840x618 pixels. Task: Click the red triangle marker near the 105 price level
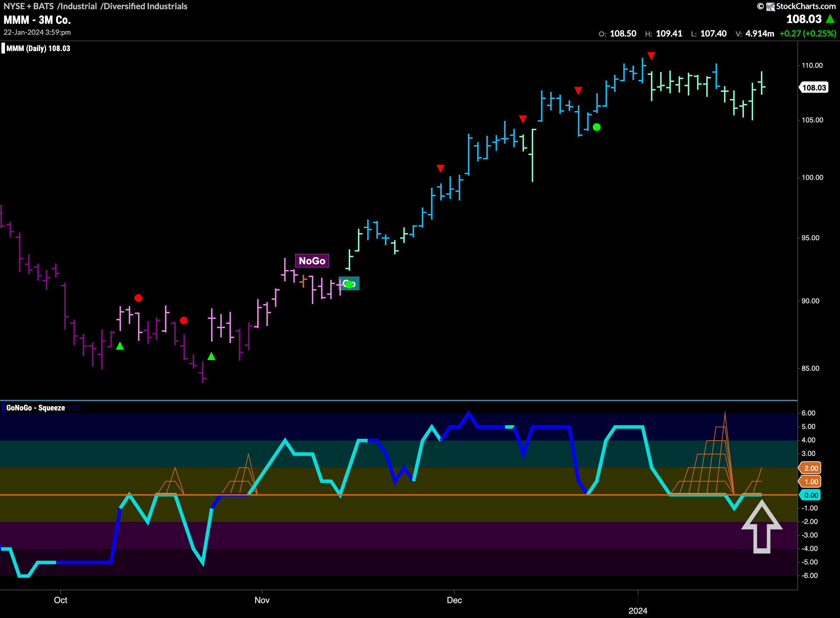(523, 119)
